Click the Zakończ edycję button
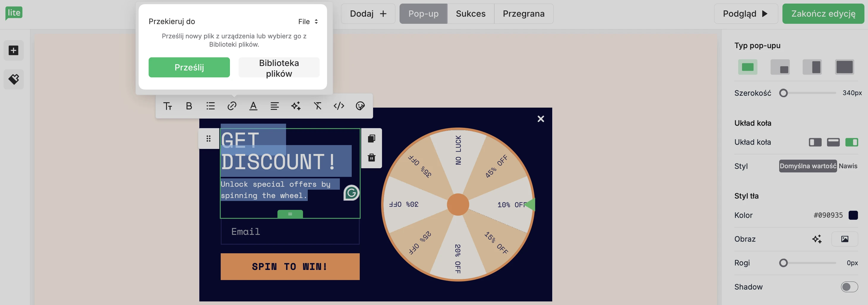Viewport: 868px width, 305px height. [823, 14]
